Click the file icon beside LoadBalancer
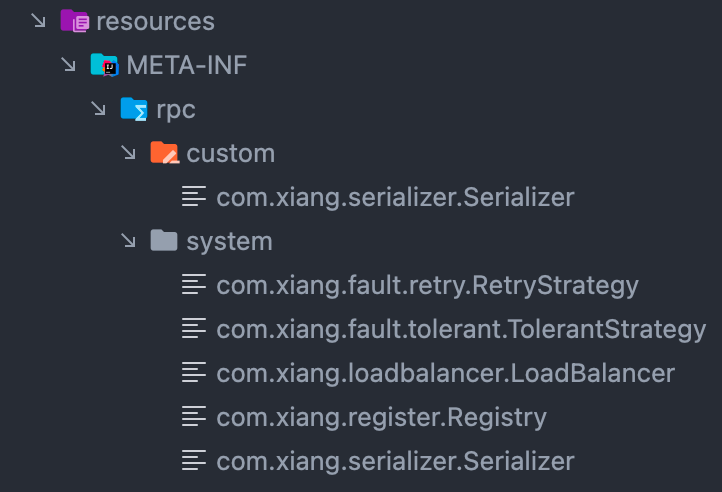 194,373
